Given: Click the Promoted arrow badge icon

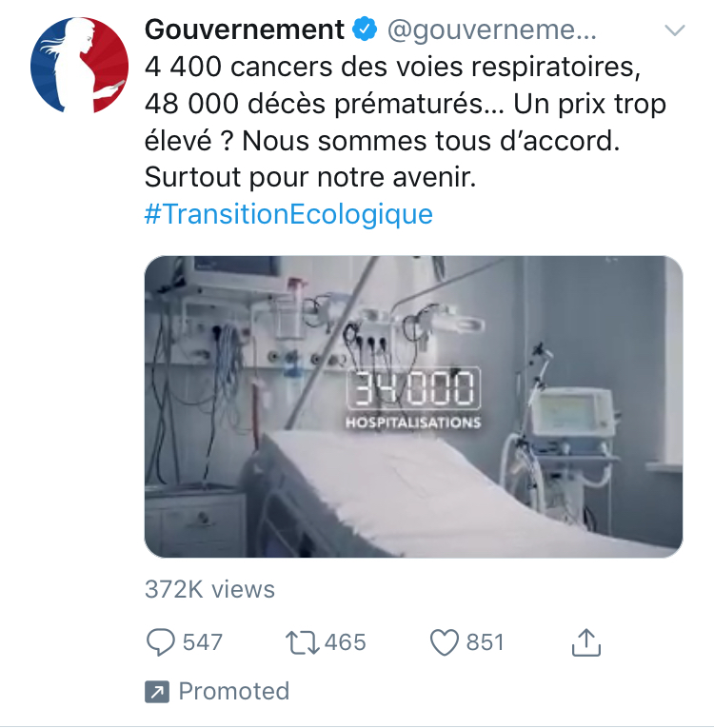Looking at the screenshot, I should (x=157, y=692).
